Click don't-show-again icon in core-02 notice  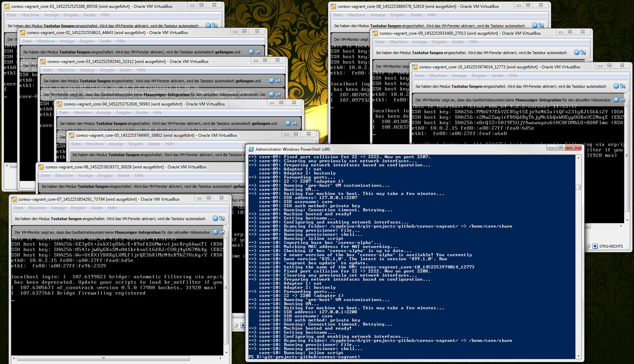[258, 52]
